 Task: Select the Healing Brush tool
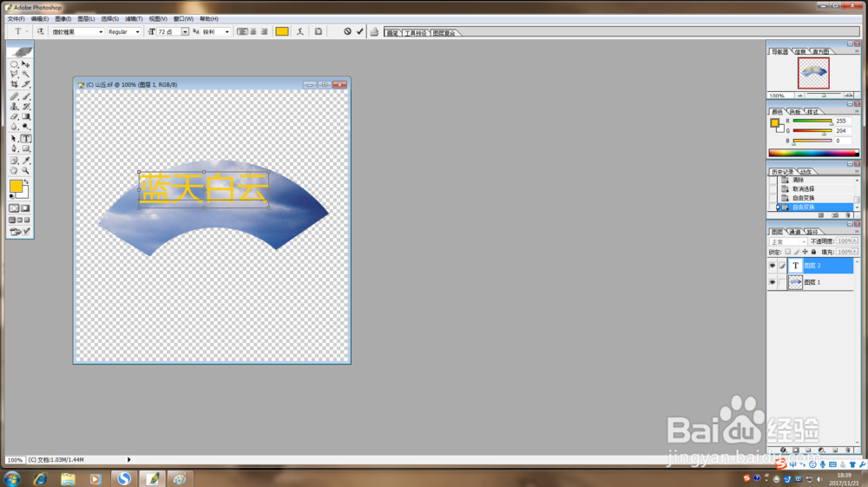15,96
